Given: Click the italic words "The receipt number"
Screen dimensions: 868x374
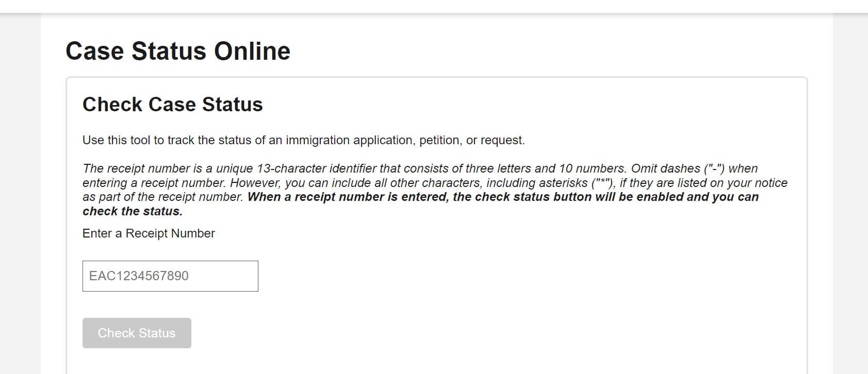Looking at the screenshot, I should [x=129, y=168].
